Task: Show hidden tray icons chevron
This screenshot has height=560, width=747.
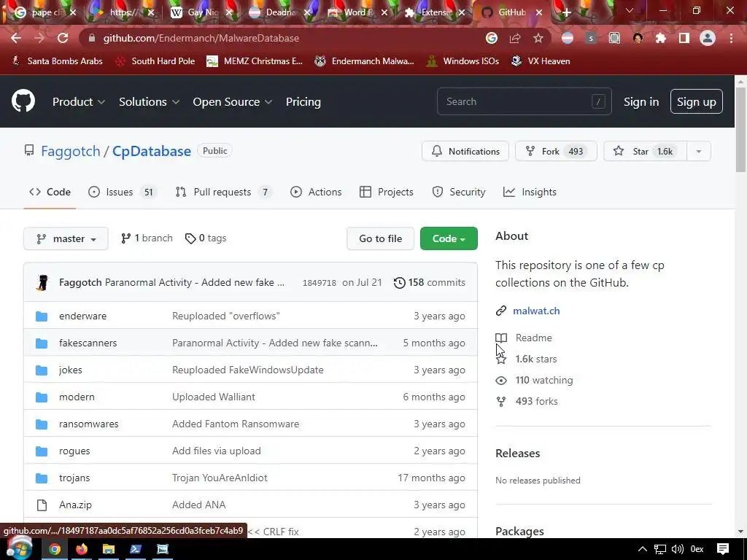Action: [x=643, y=549]
